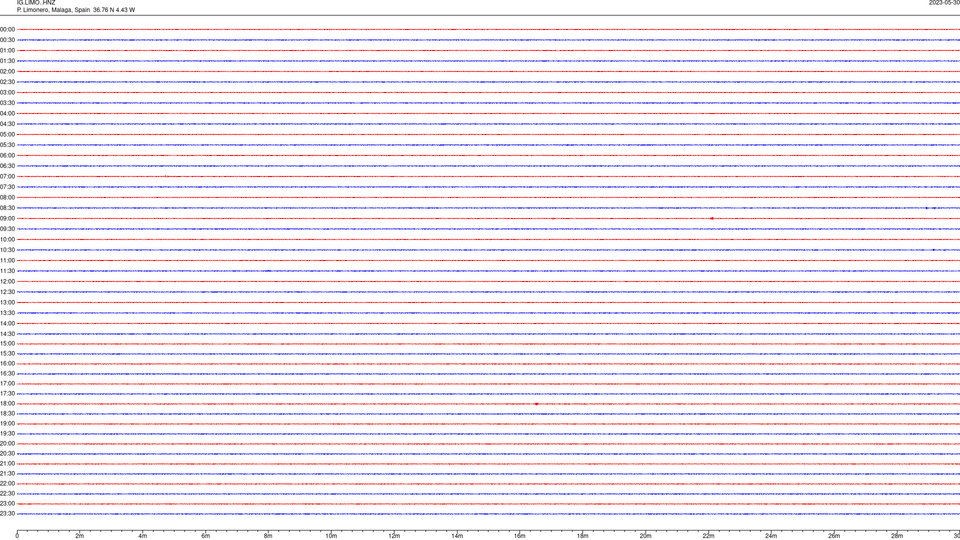
Task: Click the '12:30' time row label
Action: pyautogui.click(x=7, y=292)
